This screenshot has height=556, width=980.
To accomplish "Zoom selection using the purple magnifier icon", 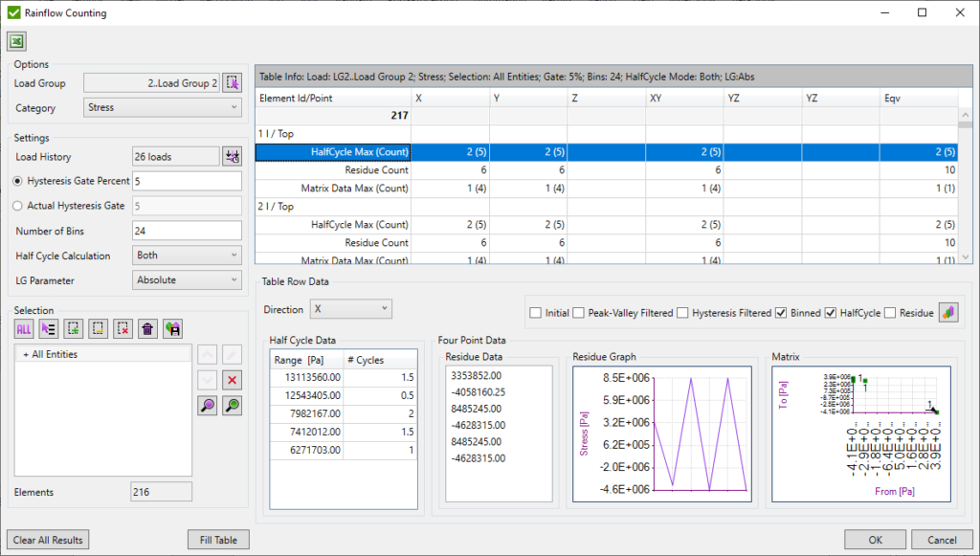I will pyautogui.click(x=207, y=405).
